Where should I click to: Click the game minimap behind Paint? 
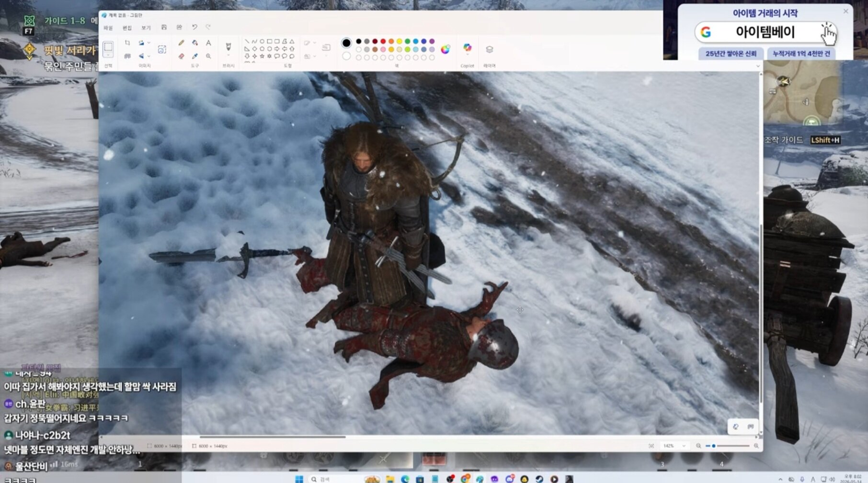pos(802,93)
